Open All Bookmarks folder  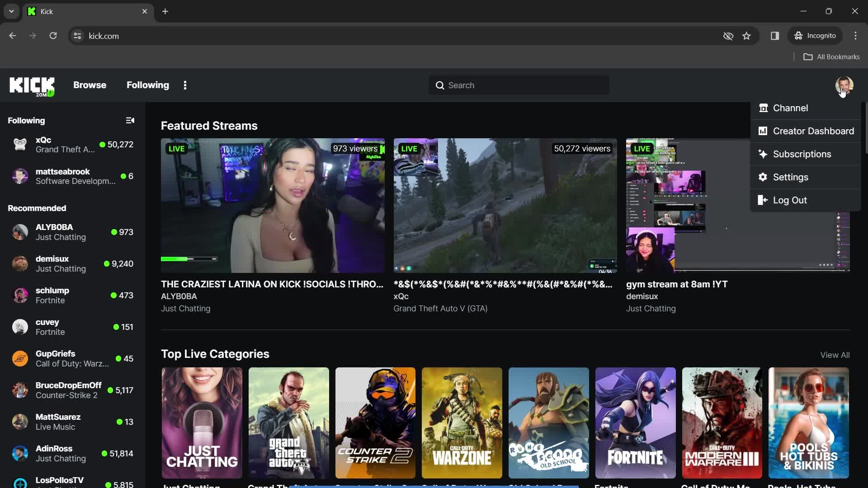(x=831, y=57)
